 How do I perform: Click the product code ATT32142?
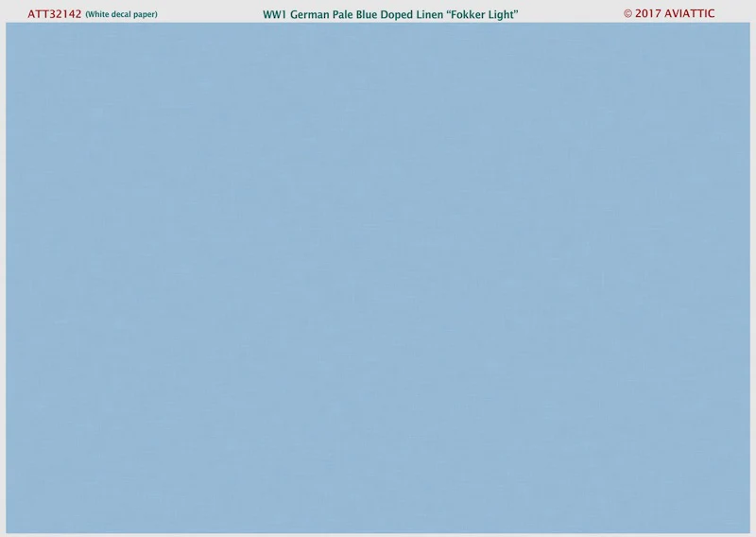coord(55,14)
